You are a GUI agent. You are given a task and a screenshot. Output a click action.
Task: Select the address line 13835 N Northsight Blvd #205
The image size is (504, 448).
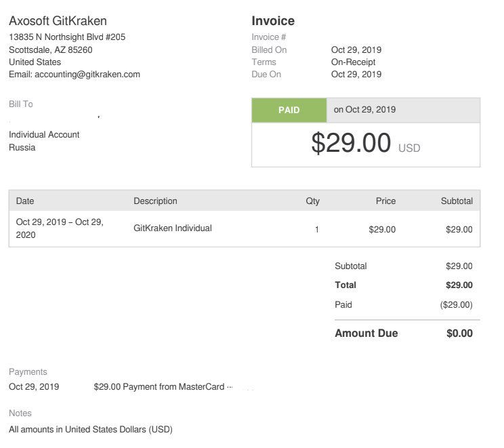click(67, 37)
